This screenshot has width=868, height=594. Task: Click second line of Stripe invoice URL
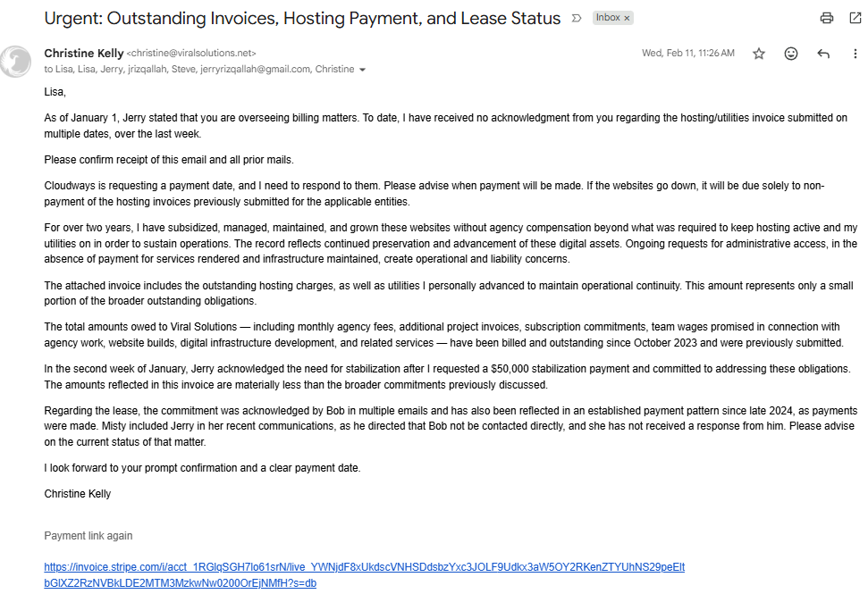180,583
